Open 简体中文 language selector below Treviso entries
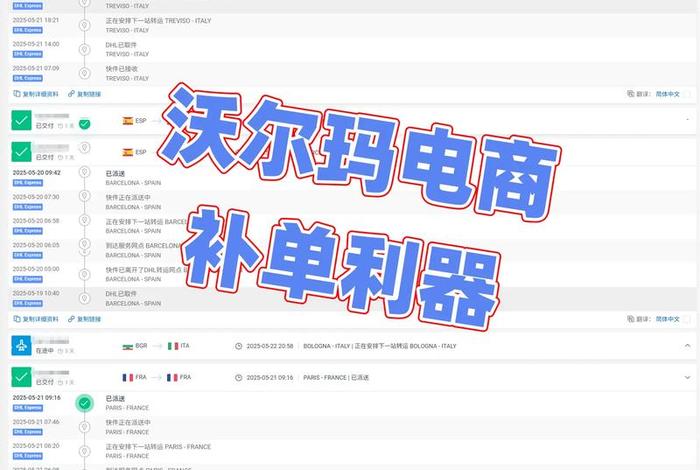The height and width of the screenshot is (470, 700). 667,94
